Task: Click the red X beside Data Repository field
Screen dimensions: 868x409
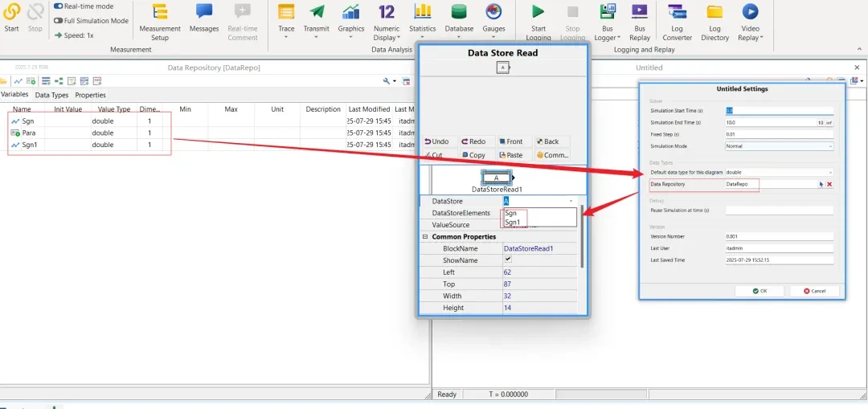Action: coord(829,184)
